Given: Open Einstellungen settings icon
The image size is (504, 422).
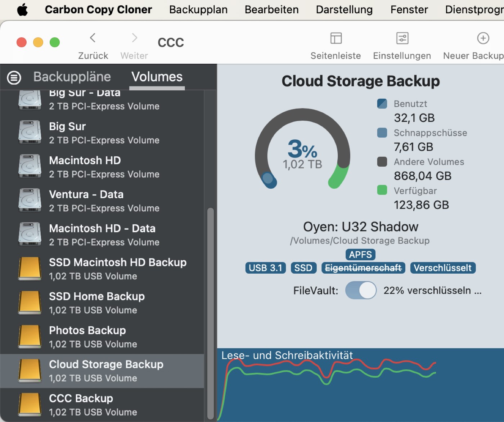Looking at the screenshot, I should [x=402, y=38].
